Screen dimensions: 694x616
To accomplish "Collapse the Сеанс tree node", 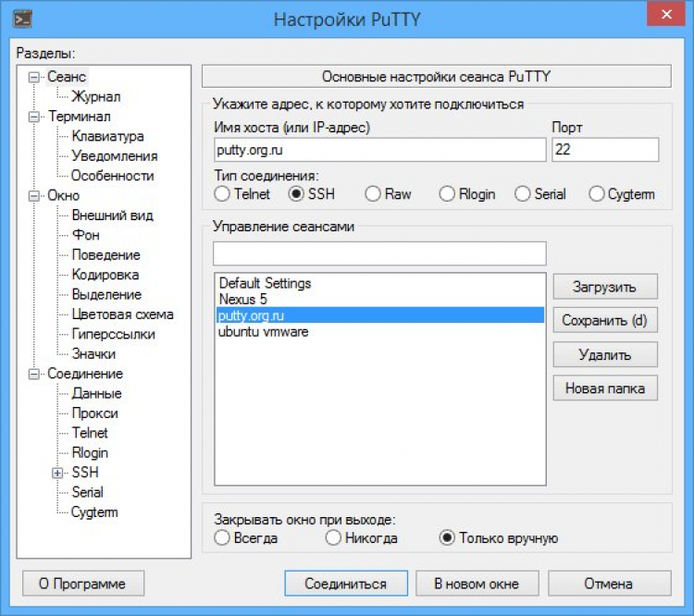I will pos(33,78).
